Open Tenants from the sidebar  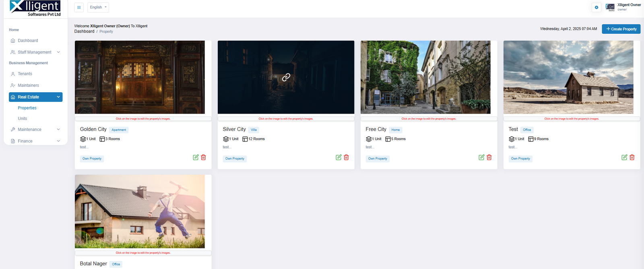pyautogui.click(x=25, y=74)
